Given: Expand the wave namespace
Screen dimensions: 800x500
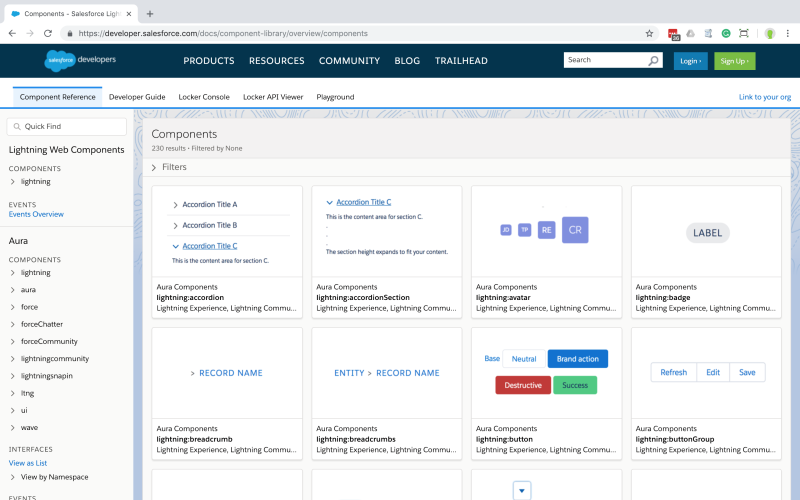Looking at the screenshot, I should pyautogui.click(x=12, y=428).
